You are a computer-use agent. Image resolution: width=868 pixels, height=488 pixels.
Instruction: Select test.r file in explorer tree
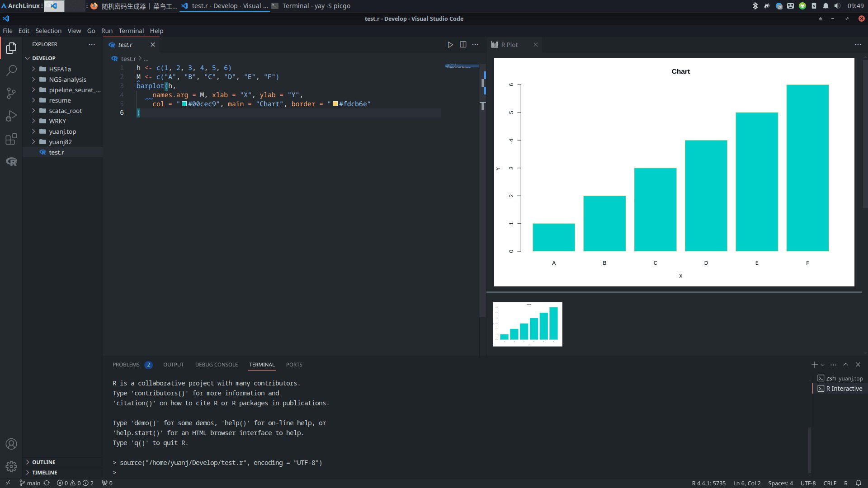[63, 152]
